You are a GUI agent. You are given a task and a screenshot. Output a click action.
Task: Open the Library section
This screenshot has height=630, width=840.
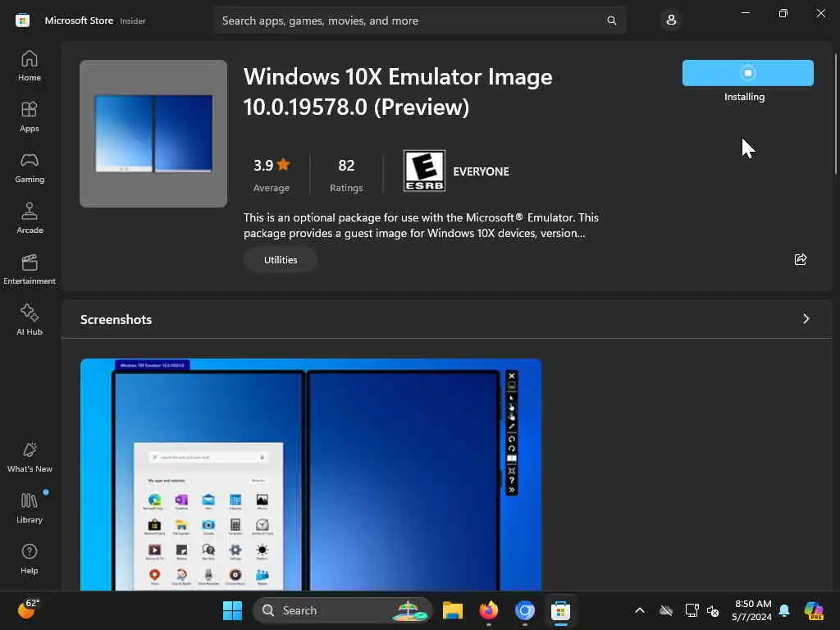tap(30, 509)
